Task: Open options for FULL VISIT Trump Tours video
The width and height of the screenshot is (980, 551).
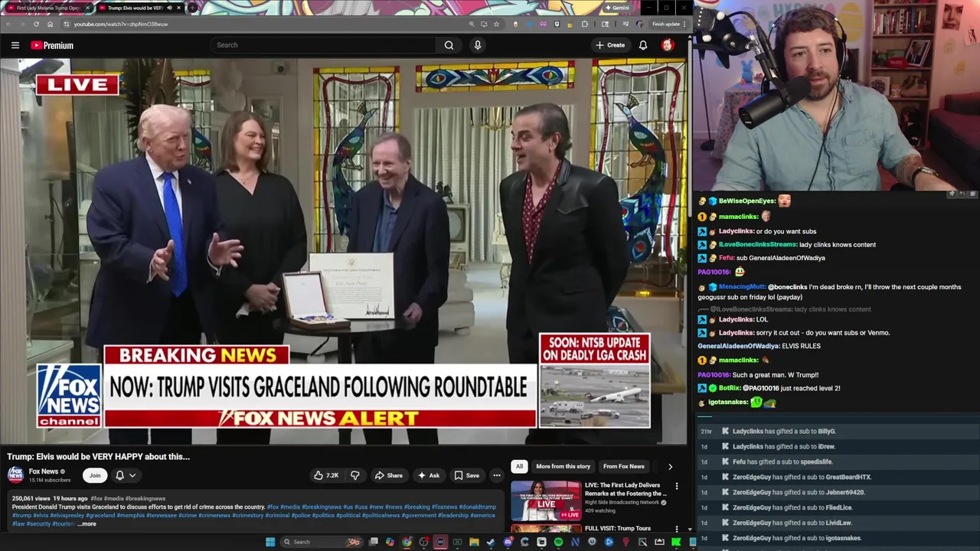Action: 677,529
